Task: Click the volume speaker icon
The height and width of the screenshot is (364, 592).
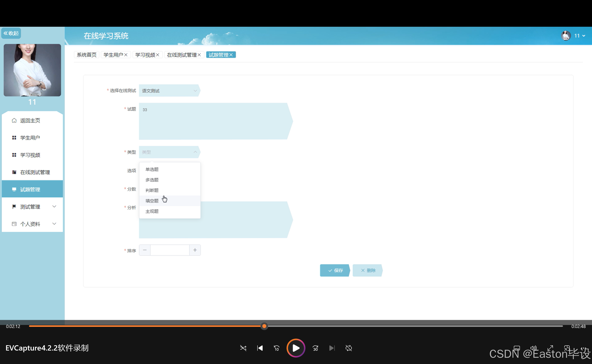Action: (533, 348)
